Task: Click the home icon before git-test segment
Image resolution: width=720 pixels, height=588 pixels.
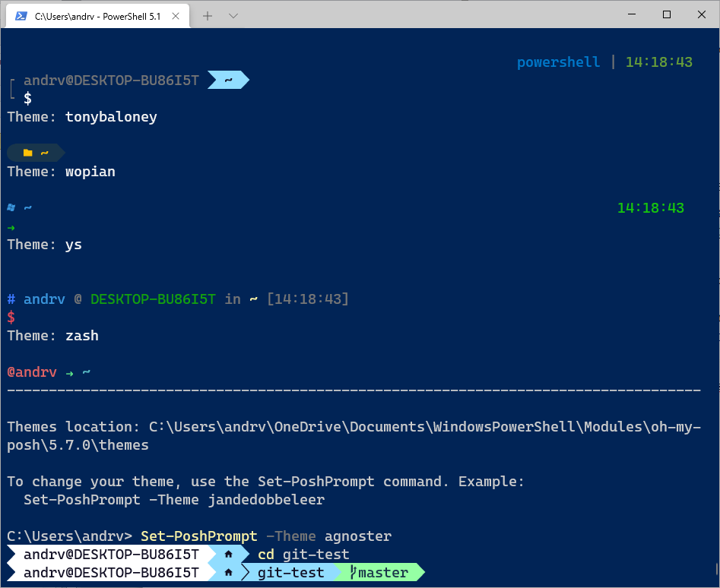Action: (x=228, y=572)
